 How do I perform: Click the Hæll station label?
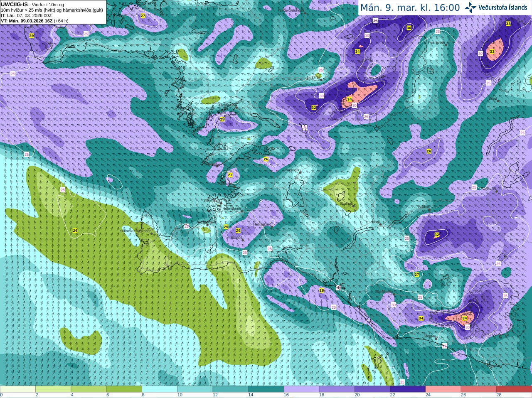click(376, 222)
